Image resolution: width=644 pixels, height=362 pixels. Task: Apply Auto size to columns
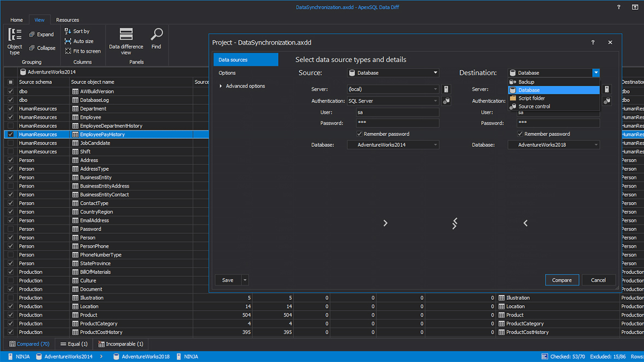pos(79,41)
